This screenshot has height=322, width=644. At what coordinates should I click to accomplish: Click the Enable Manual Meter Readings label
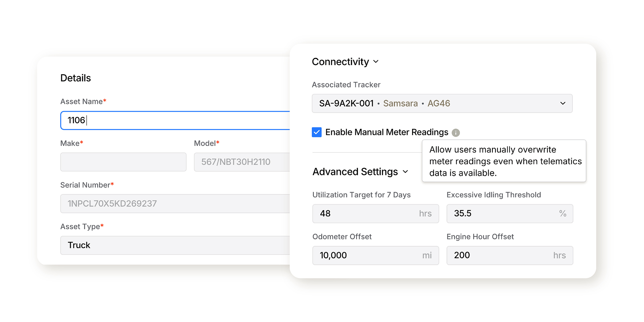click(387, 132)
